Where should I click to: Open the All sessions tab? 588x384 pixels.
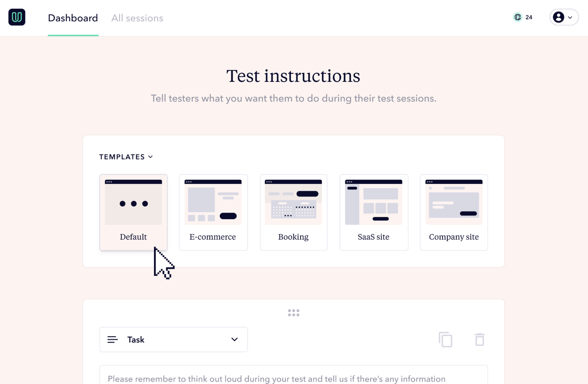coord(137,18)
